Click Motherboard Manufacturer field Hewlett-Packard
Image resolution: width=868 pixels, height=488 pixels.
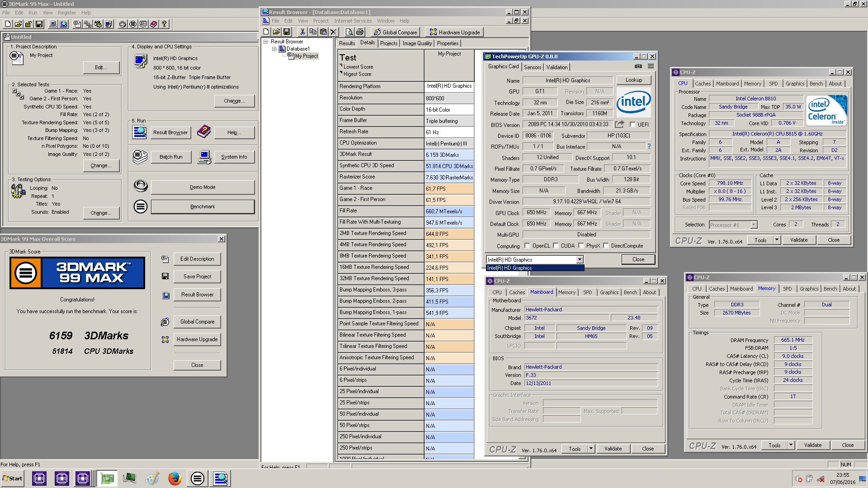click(x=591, y=310)
